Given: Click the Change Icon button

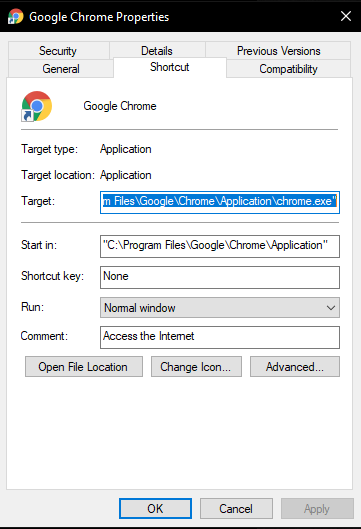Looking at the screenshot, I should pos(196,367).
